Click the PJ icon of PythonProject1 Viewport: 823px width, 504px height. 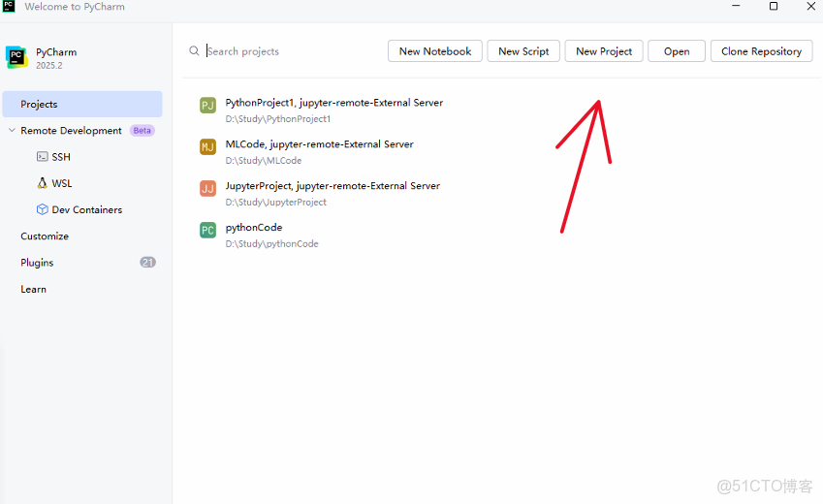207,105
